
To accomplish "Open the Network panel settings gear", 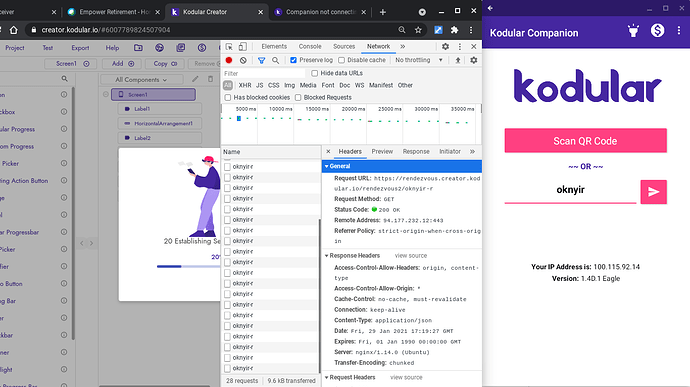I will pyautogui.click(x=473, y=60).
